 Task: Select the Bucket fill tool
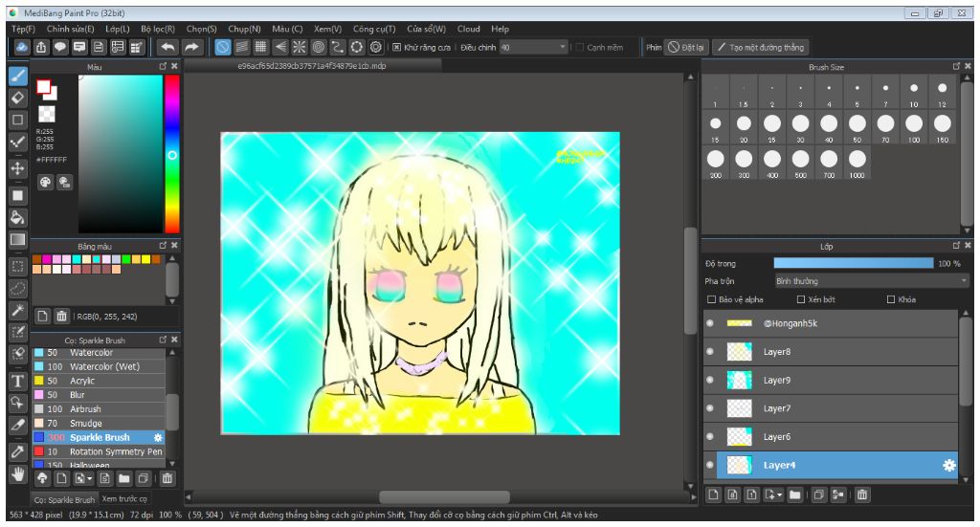[17, 217]
